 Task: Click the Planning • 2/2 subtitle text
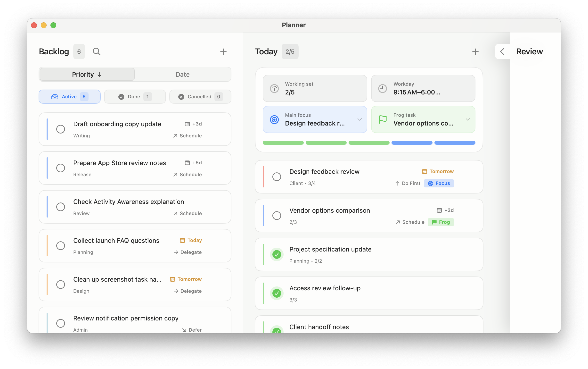tap(305, 261)
